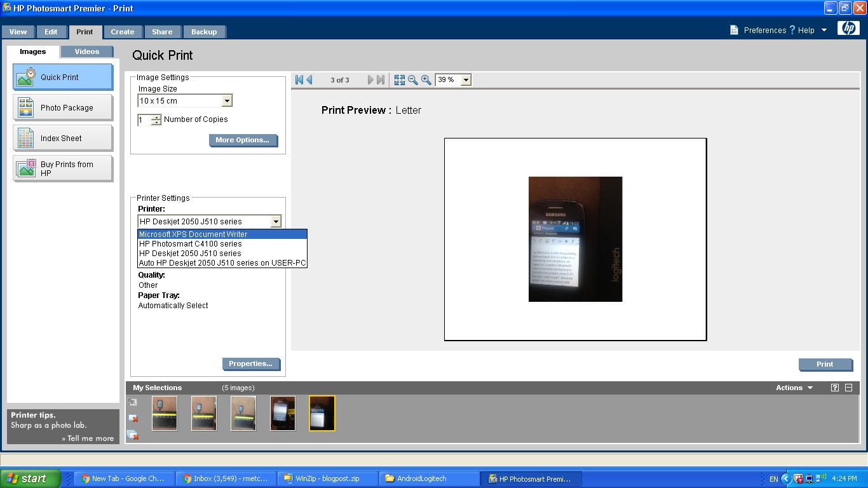Choose Auto HP Deskjet 2050 on USER-PC
The width and height of the screenshot is (868, 488).
pyautogui.click(x=222, y=262)
